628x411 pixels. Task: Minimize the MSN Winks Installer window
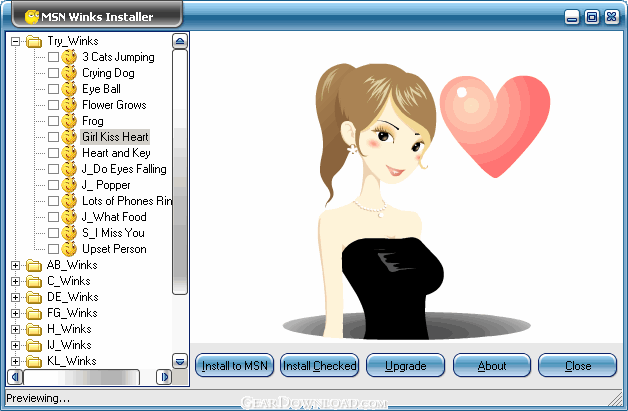[572, 17]
